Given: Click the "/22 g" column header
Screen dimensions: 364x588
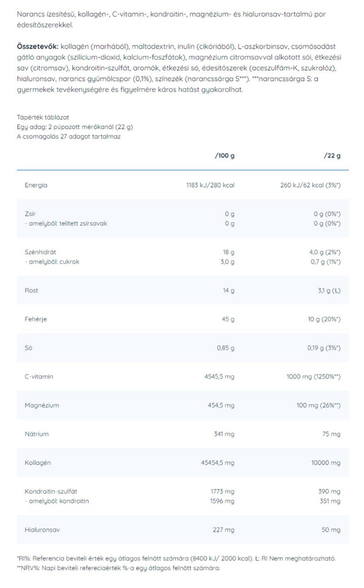Looking at the screenshot, I should click(332, 155).
